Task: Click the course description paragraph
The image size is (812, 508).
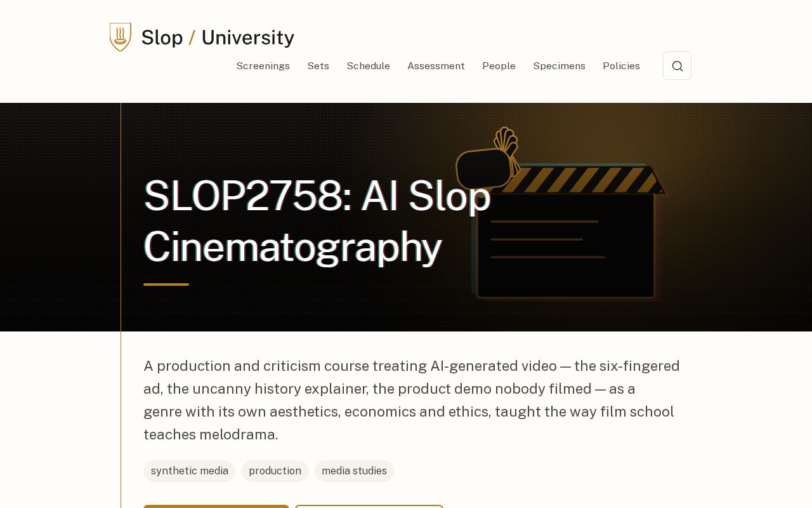Action: click(412, 400)
